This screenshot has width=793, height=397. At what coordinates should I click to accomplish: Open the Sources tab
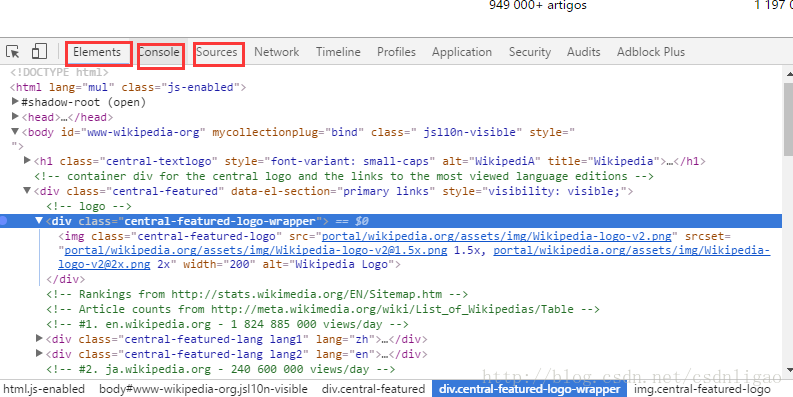[x=217, y=52]
